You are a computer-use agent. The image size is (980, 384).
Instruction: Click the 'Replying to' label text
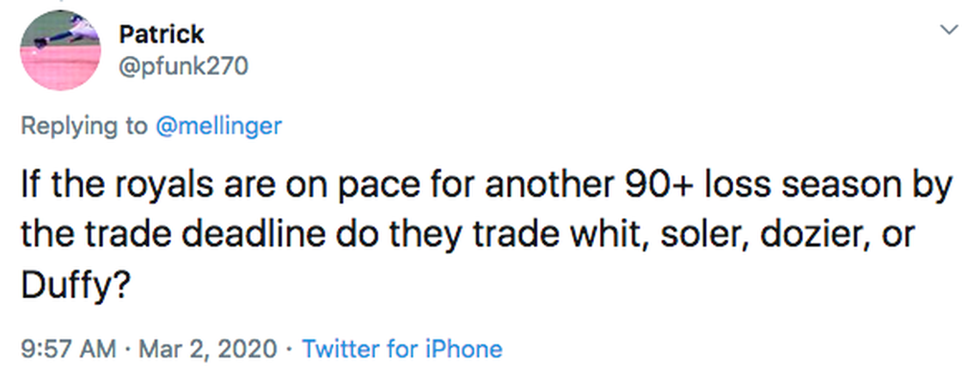pyautogui.click(x=84, y=125)
